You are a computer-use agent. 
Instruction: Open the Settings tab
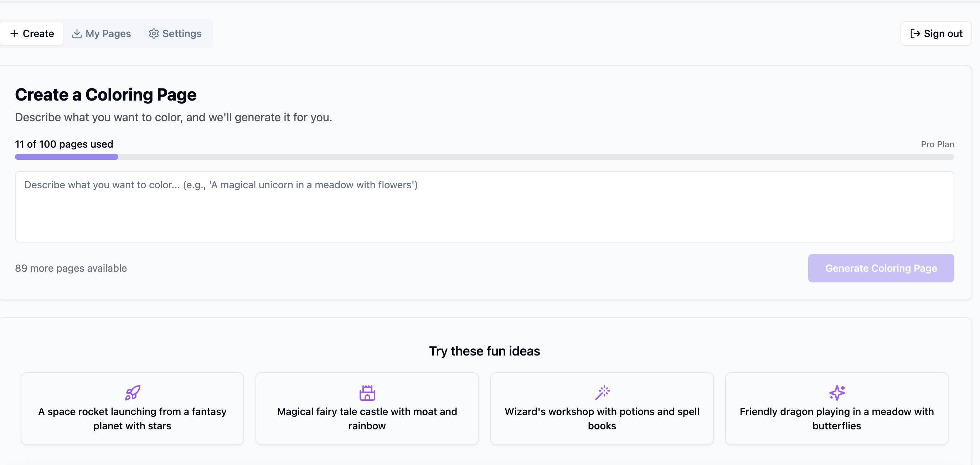pos(175,34)
